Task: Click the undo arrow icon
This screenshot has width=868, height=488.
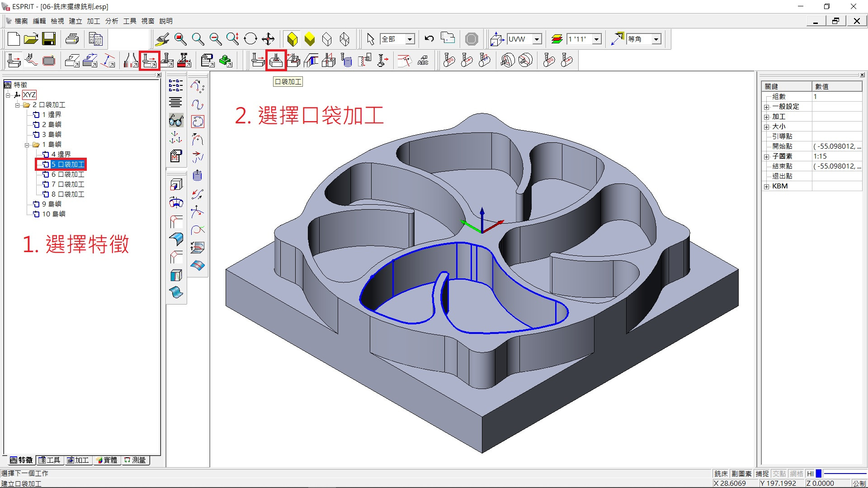Action: click(x=429, y=39)
